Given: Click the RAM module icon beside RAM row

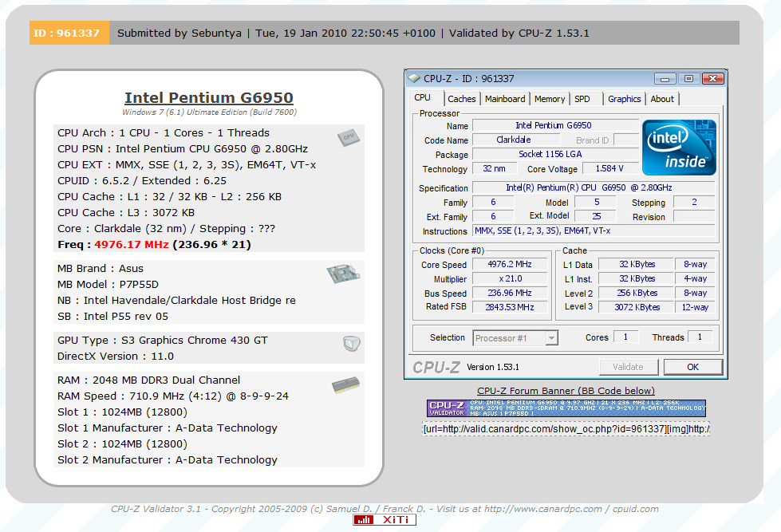Looking at the screenshot, I should (x=345, y=385).
